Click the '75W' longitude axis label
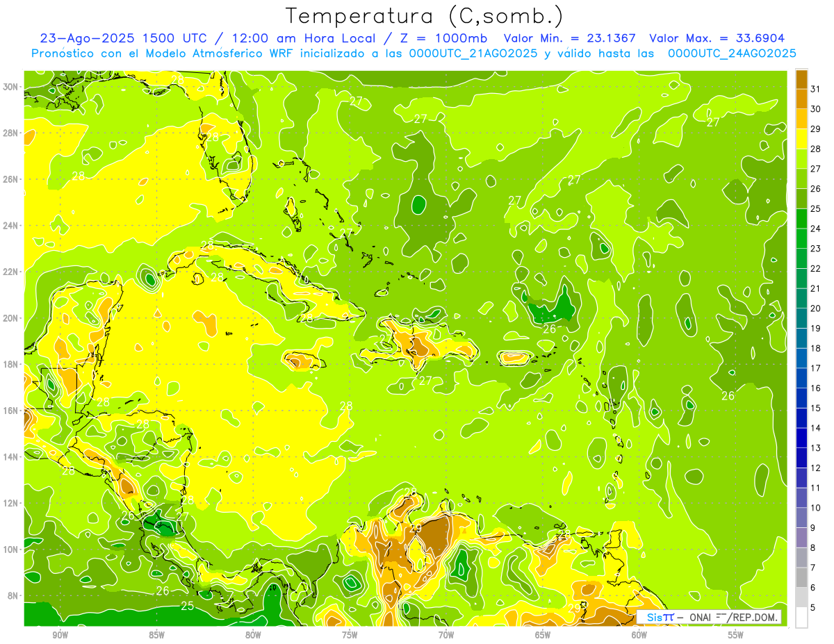Image resolution: width=834 pixels, height=644 pixels. click(350, 635)
